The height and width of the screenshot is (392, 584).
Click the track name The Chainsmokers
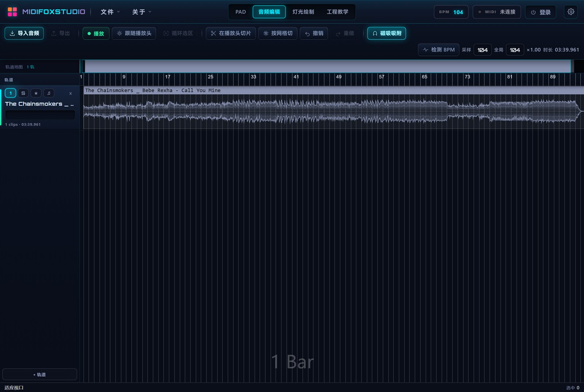click(x=39, y=104)
